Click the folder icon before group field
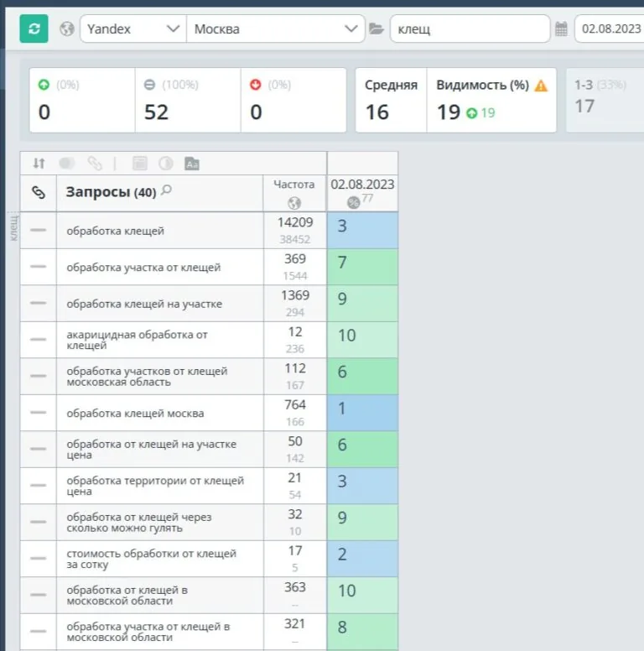The image size is (644, 651). pyautogui.click(x=377, y=29)
